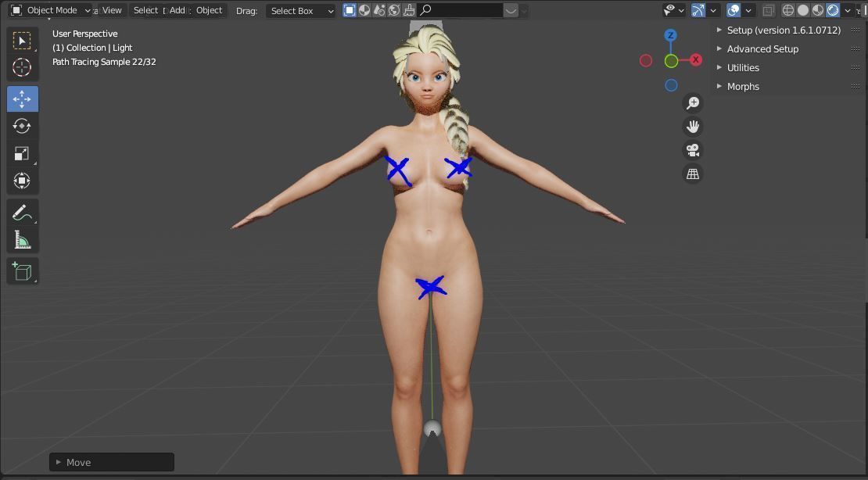The height and width of the screenshot is (480, 868).
Task: Click the blue square select icon in header
Action: [350, 10]
